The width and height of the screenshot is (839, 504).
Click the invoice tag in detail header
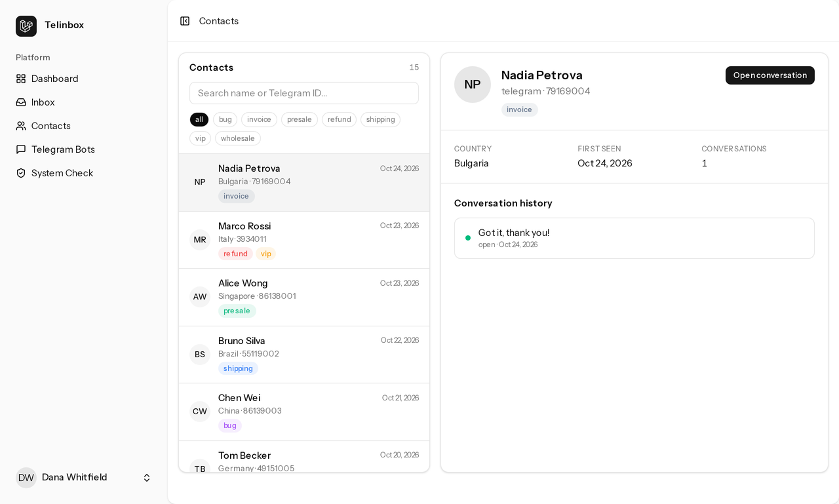point(520,109)
